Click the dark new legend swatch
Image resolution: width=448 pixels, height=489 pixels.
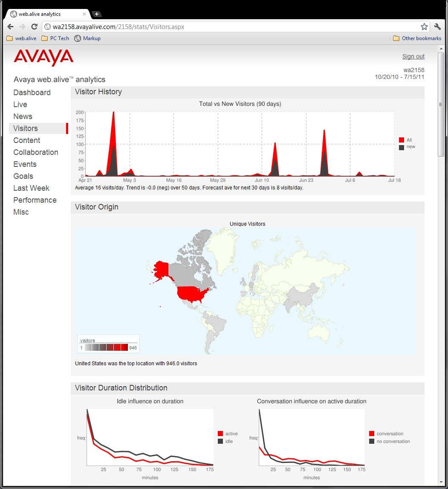point(402,147)
